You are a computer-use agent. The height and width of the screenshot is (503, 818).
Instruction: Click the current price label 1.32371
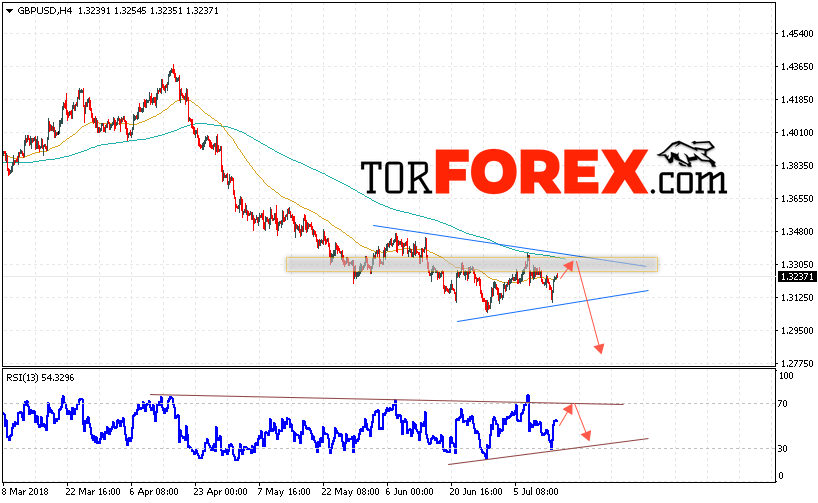coord(797,277)
